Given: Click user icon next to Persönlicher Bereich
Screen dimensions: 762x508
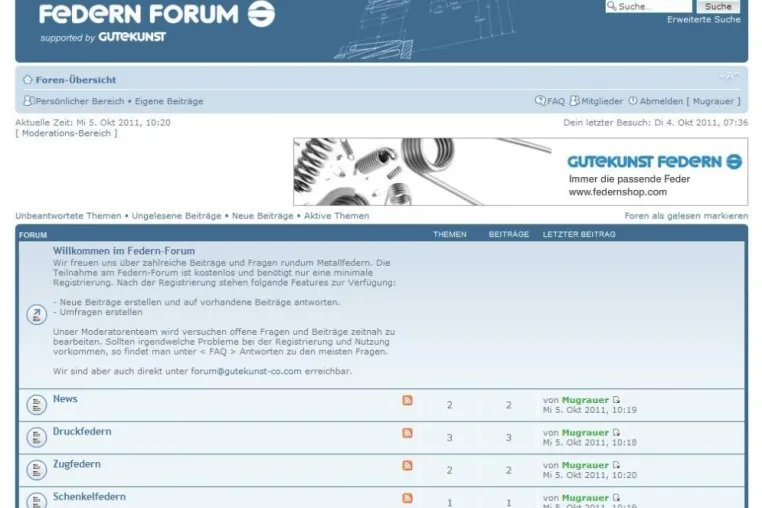Looking at the screenshot, I should click(29, 101).
